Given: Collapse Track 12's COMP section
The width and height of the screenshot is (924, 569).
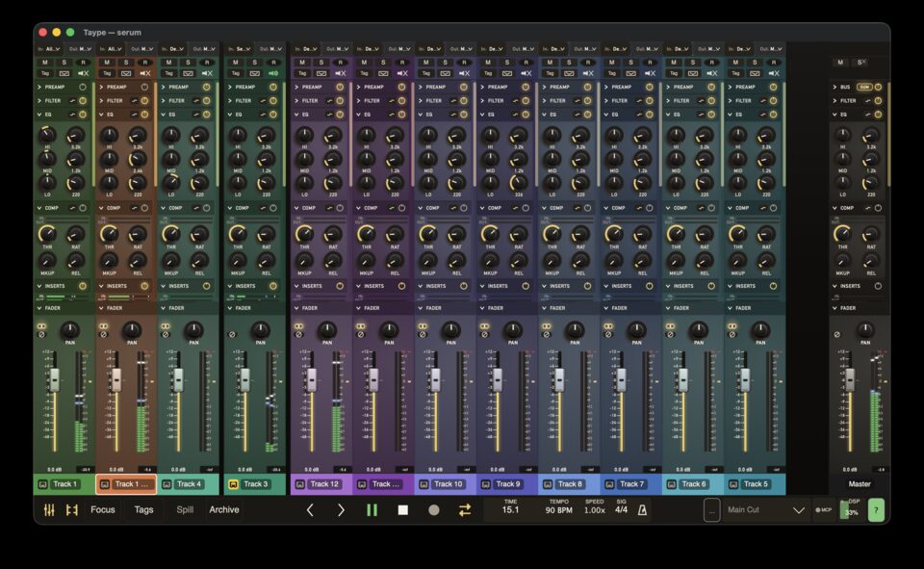Looking at the screenshot, I should pos(296,208).
